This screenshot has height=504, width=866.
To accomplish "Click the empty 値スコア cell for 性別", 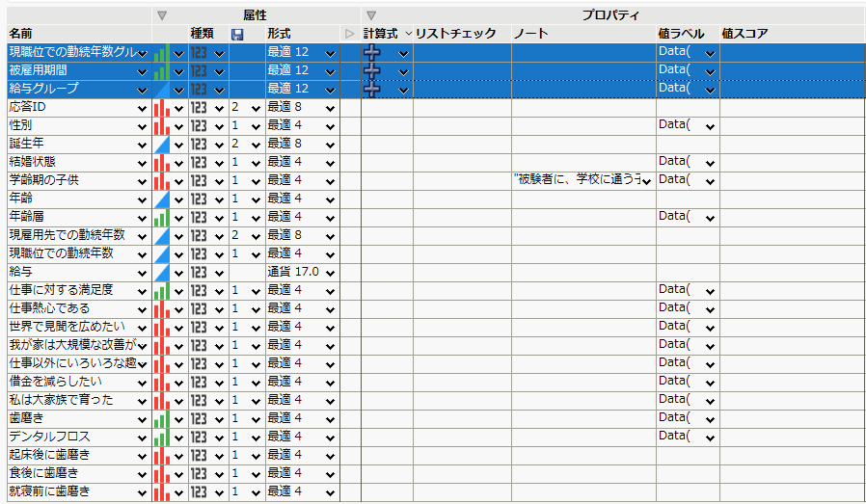I will [x=792, y=126].
